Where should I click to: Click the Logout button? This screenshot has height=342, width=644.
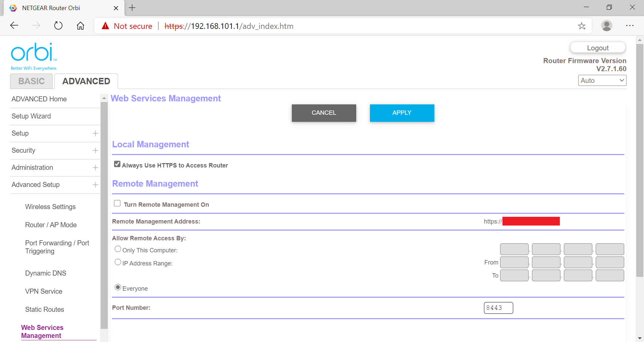(x=597, y=48)
